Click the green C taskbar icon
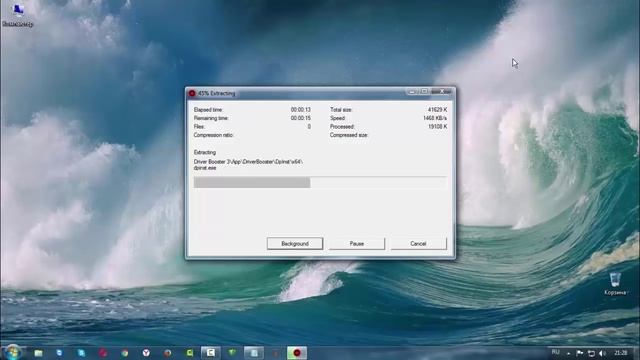Image resolution: width=640 pixels, height=360 pixels. tap(190, 353)
